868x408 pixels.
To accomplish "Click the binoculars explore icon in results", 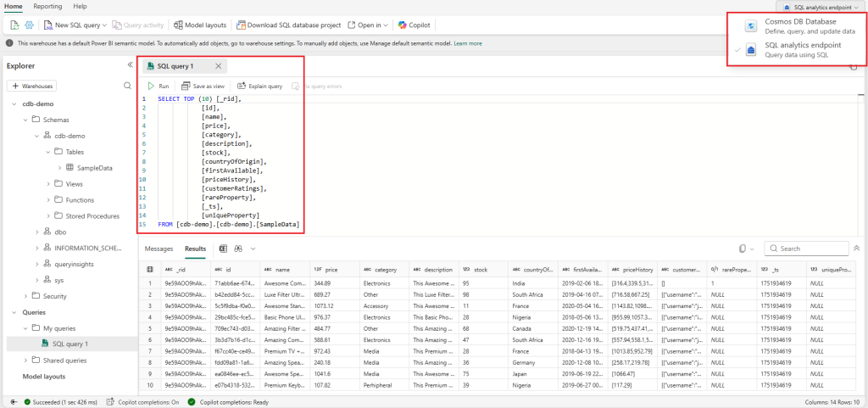I will 238,249.
